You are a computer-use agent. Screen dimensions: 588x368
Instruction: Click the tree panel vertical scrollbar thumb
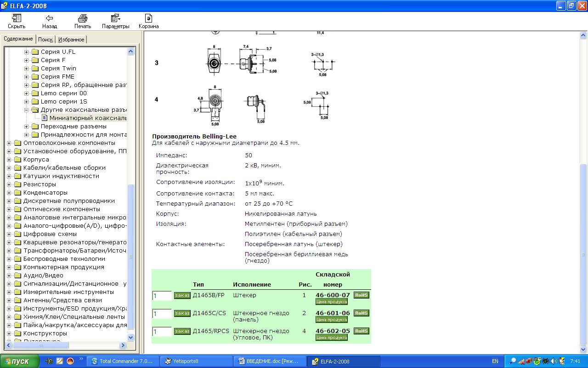tap(131, 258)
